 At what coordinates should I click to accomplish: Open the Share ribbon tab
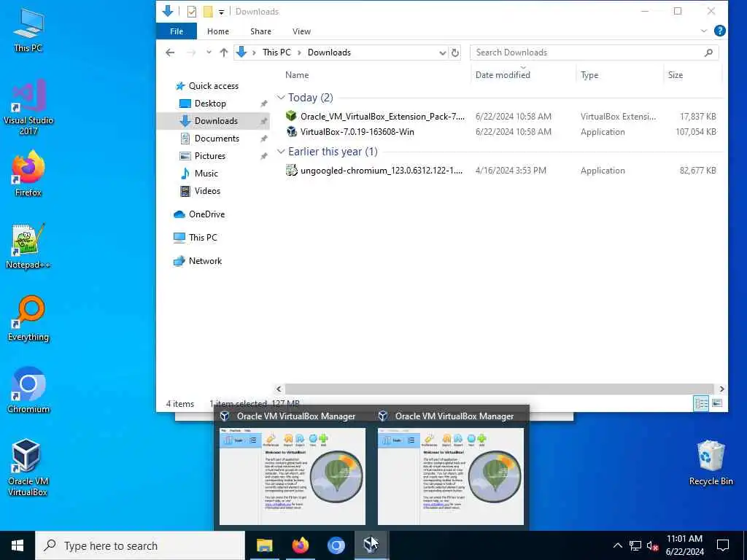click(260, 31)
